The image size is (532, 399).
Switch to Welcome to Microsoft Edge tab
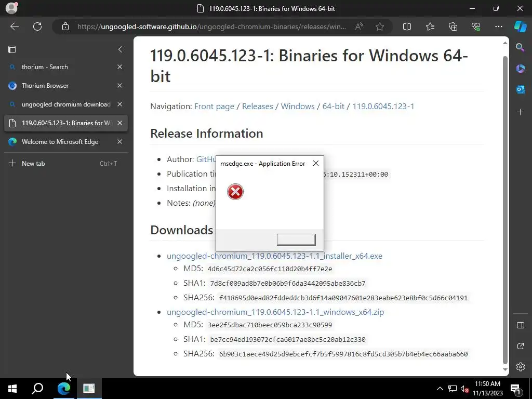pos(61,142)
